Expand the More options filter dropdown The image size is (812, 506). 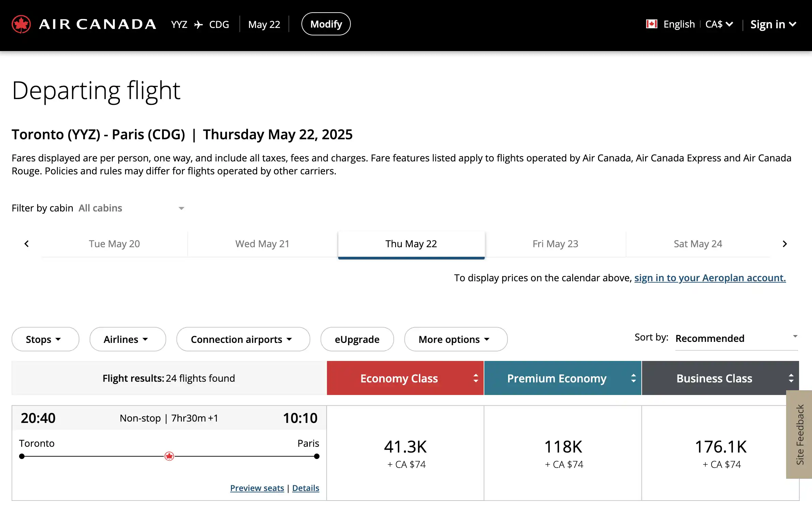(x=454, y=339)
